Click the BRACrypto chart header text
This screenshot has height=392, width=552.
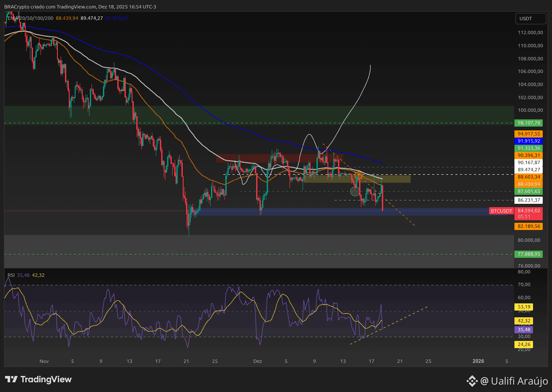(80, 7)
